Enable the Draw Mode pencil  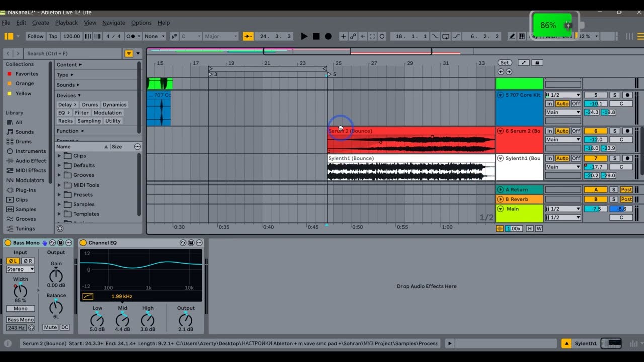[512, 36]
